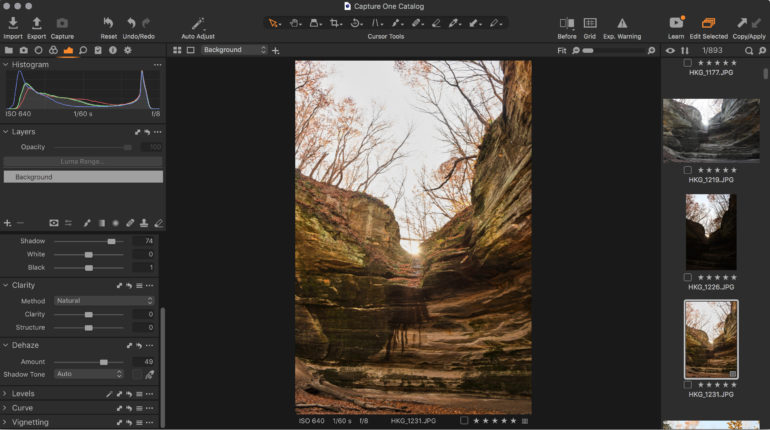Viewport: 770px width, 430px height.
Task: Toggle the Before comparison view
Action: tap(567, 22)
